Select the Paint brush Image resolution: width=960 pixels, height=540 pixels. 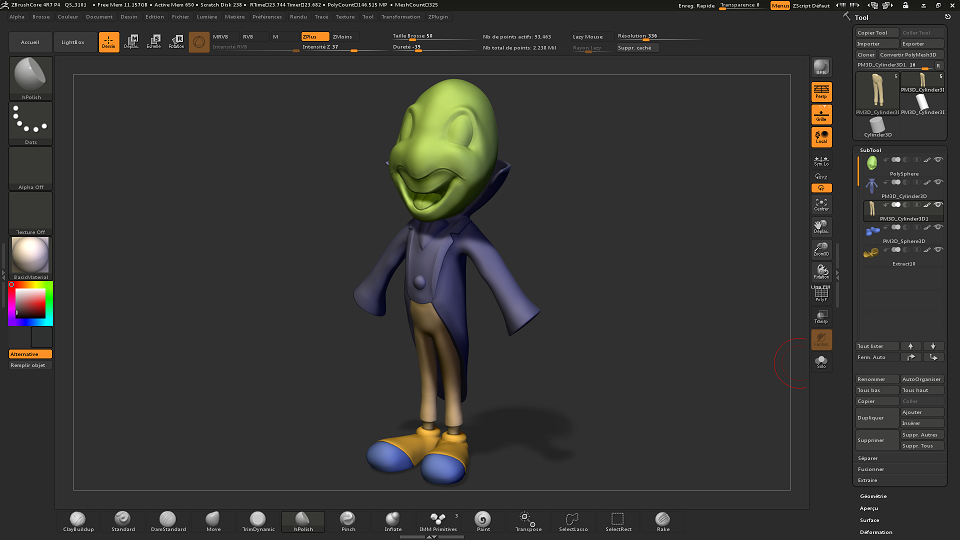coord(483,522)
